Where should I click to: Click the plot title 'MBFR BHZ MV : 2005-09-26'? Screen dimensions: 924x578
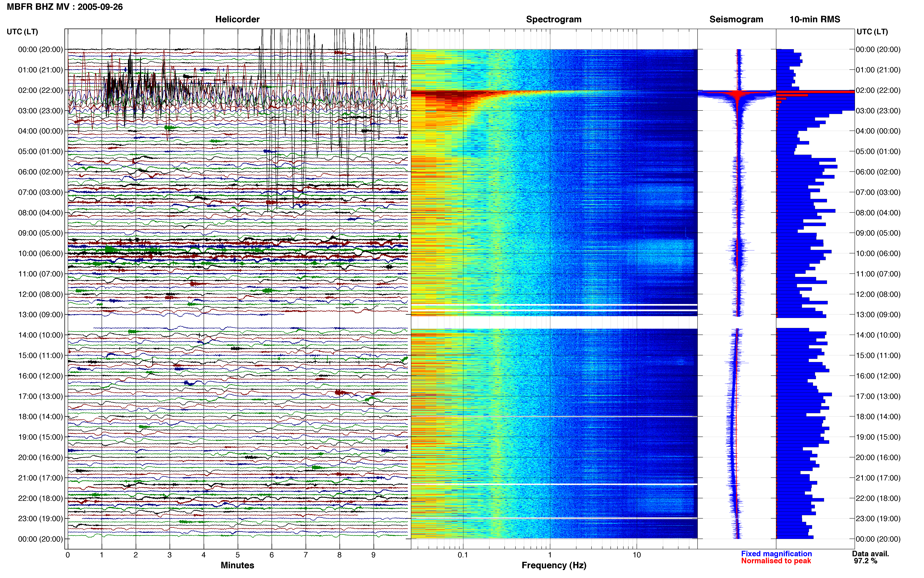tap(65, 7)
